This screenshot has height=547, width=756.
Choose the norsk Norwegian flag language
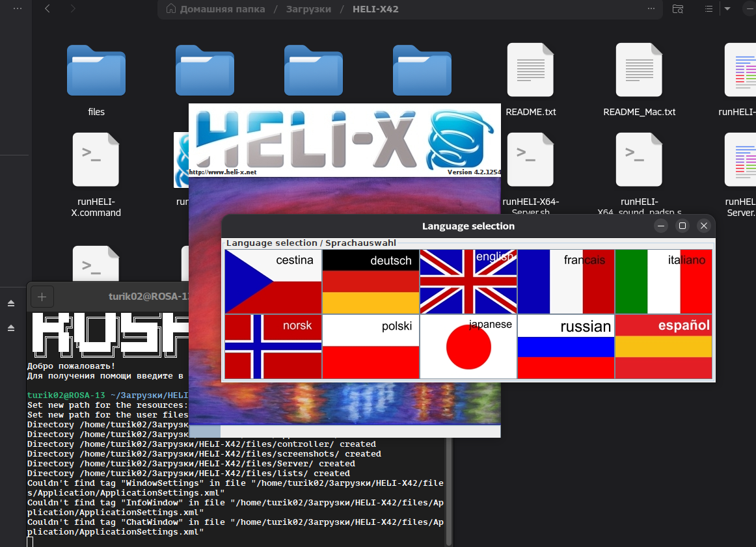pos(273,347)
